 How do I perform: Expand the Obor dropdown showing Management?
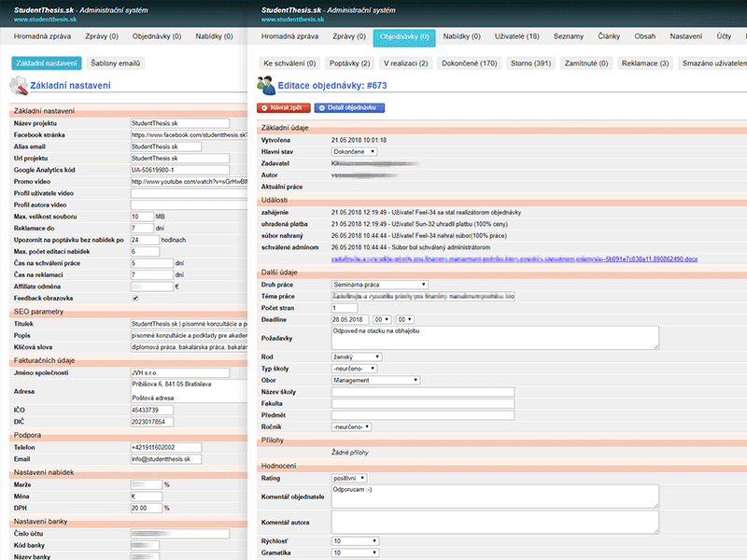click(x=375, y=381)
